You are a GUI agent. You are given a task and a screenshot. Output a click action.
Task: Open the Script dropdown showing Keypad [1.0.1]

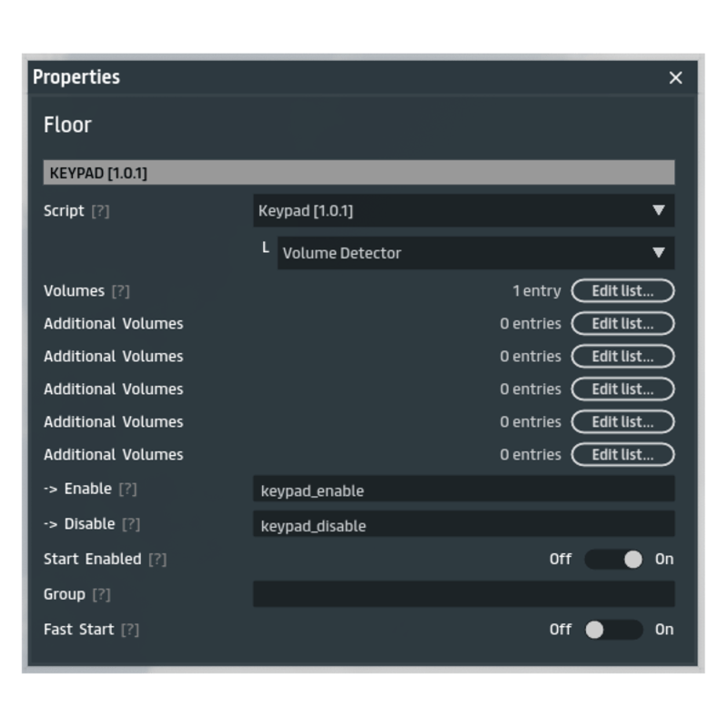pos(463,211)
